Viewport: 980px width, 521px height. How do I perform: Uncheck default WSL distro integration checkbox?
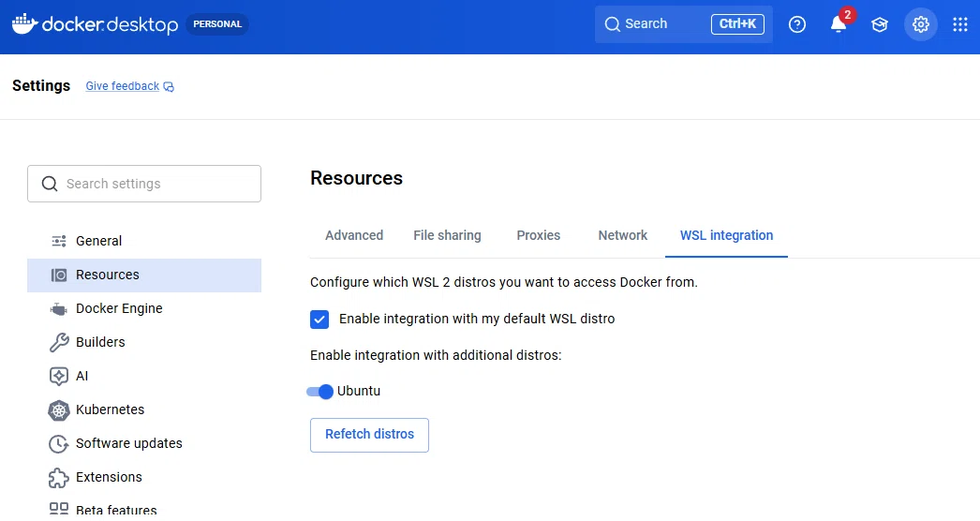click(319, 319)
